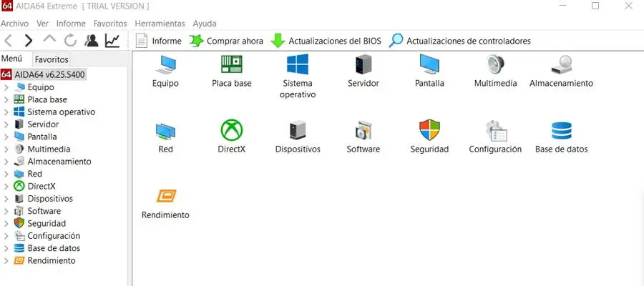Screen dimensions: 644x286
Task: Open the Pantalla monitor icon
Action: (x=429, y=65)
